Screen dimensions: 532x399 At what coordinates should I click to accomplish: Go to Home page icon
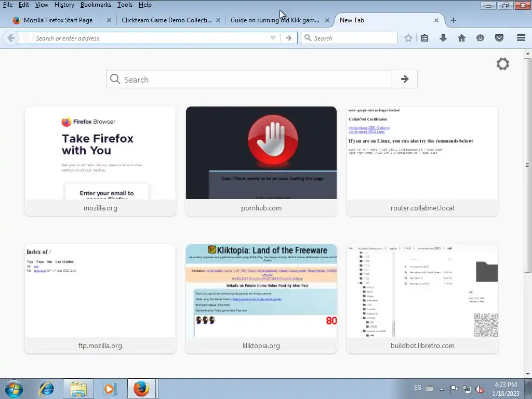pyautogui.click(x=462, y=38)
